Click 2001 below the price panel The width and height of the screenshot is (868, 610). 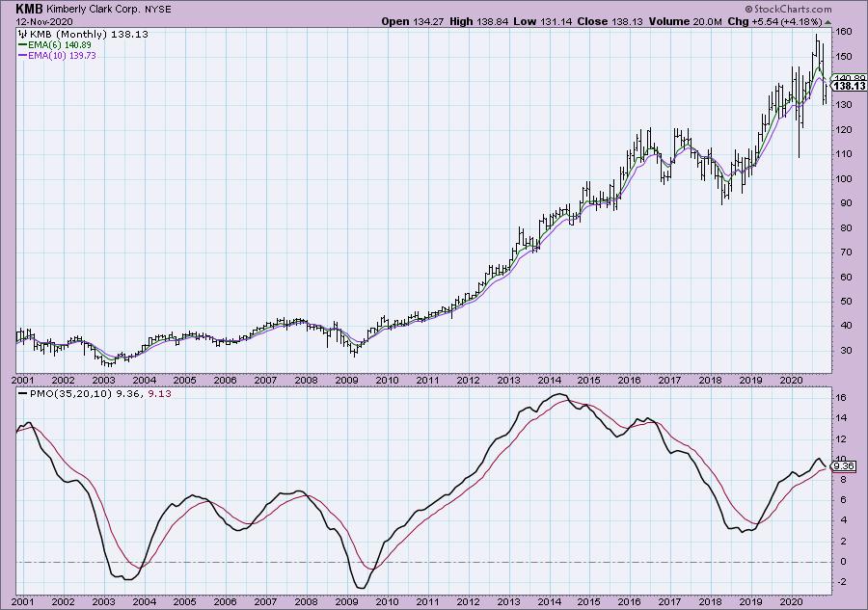[23, 380]
